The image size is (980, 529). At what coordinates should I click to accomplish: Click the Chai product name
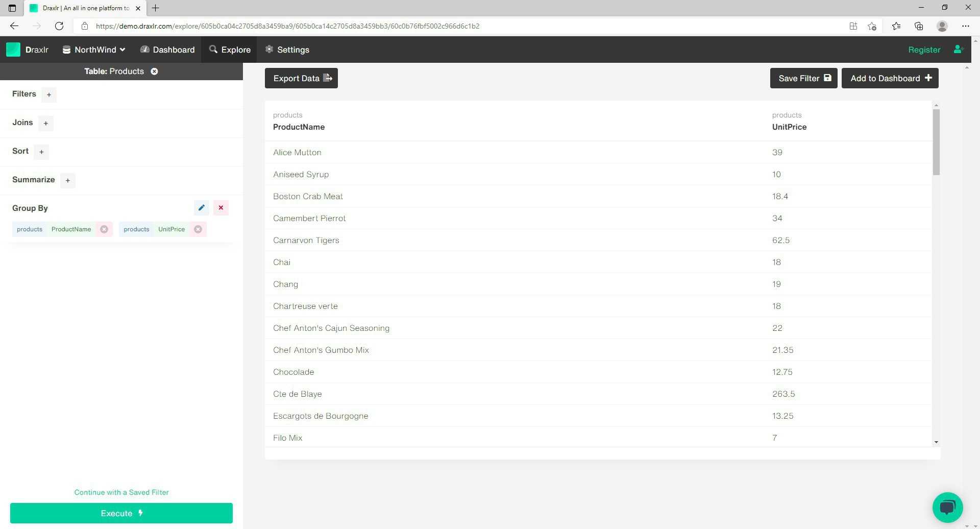[x=282, y=262]
